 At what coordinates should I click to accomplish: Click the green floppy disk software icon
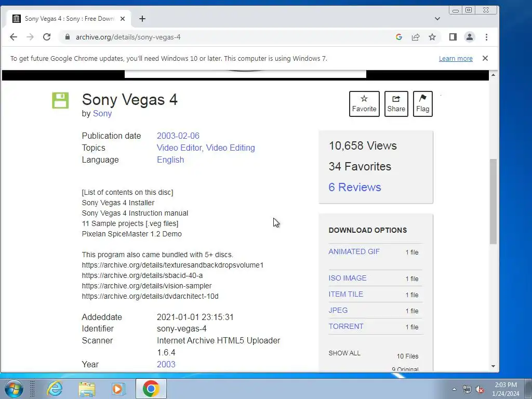60,100
